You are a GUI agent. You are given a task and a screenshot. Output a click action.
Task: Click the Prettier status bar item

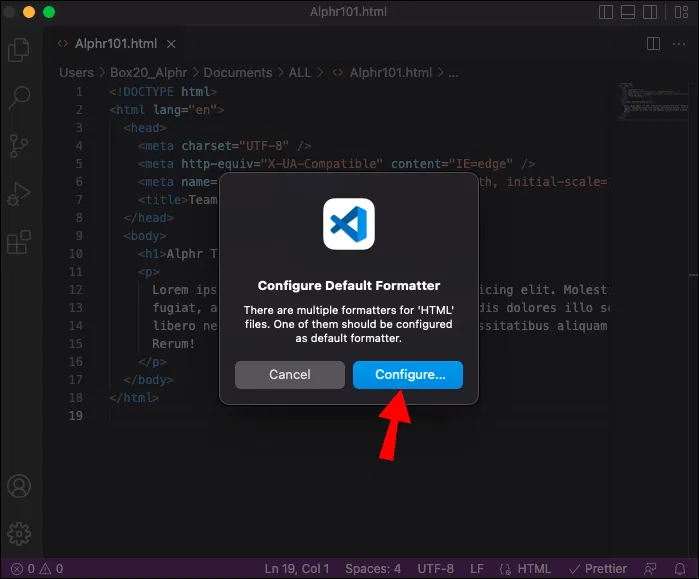pos(598,568)
